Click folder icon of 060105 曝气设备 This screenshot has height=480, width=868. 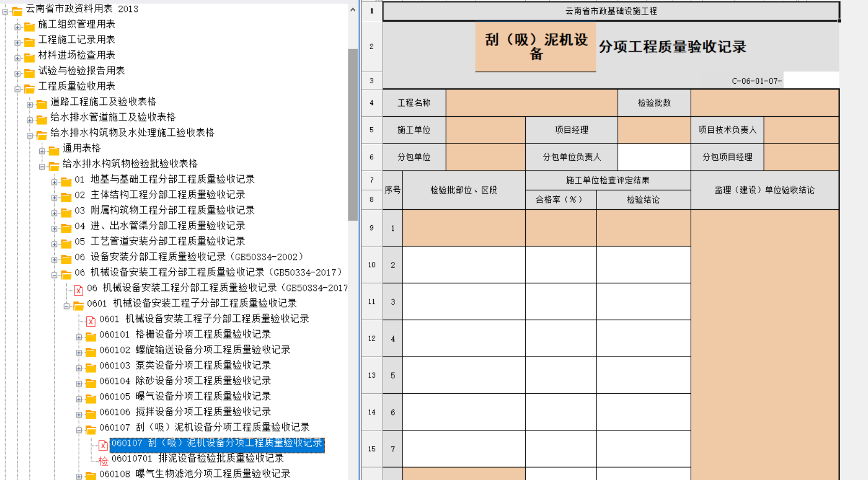90,398
